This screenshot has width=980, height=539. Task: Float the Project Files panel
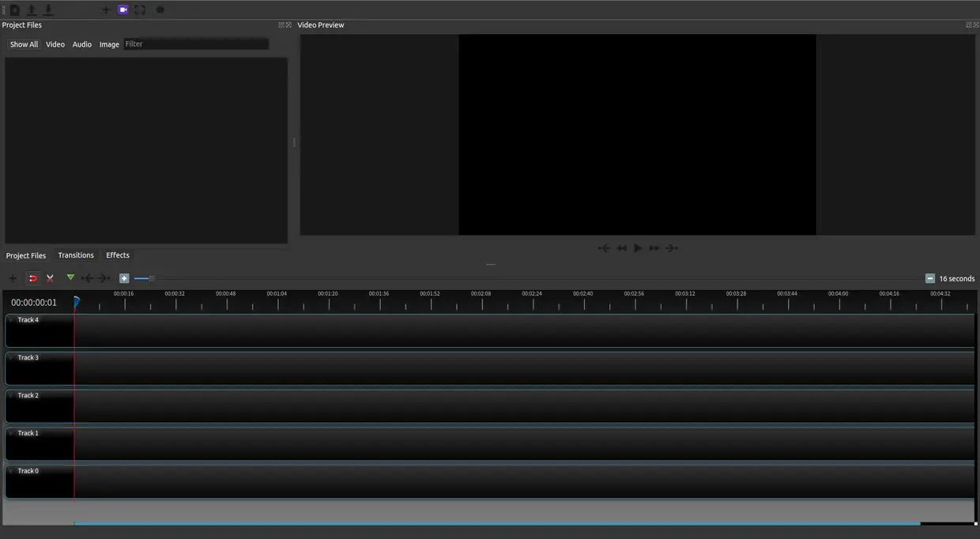coord(281,25)
